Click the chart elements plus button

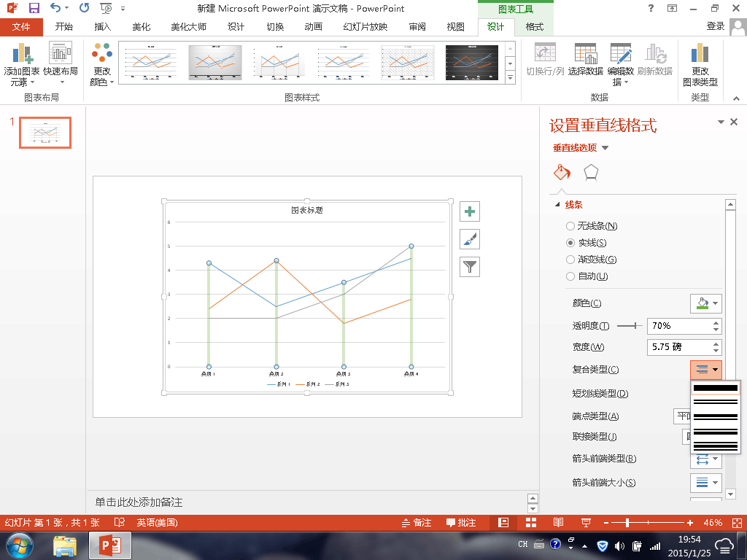coord(470,211)
